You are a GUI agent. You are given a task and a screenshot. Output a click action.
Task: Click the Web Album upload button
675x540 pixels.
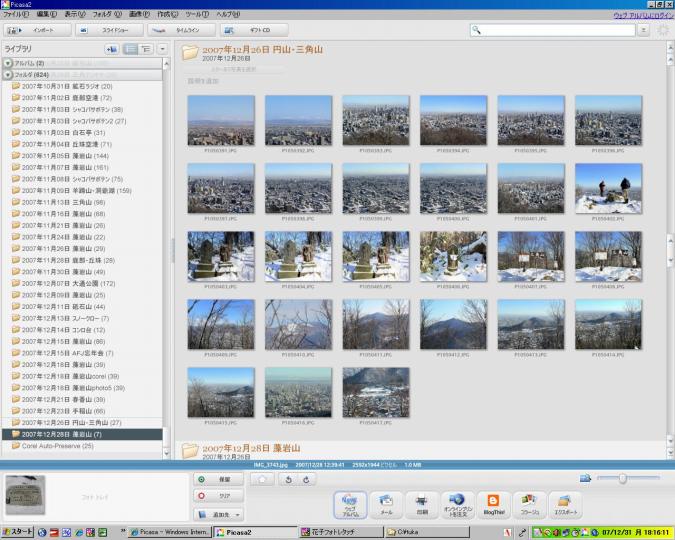tap(351, 504)
